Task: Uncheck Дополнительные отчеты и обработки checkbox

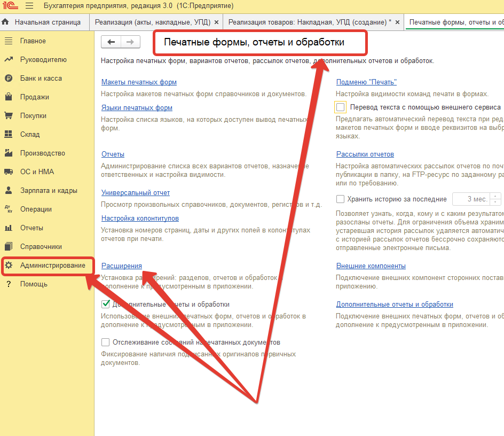Action: pos(105,304)
